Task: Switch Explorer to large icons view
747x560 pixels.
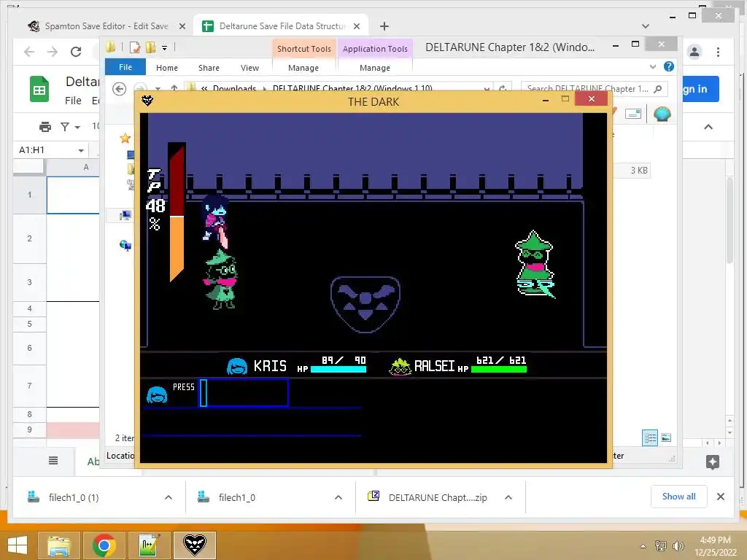Action: pos(666,437)
